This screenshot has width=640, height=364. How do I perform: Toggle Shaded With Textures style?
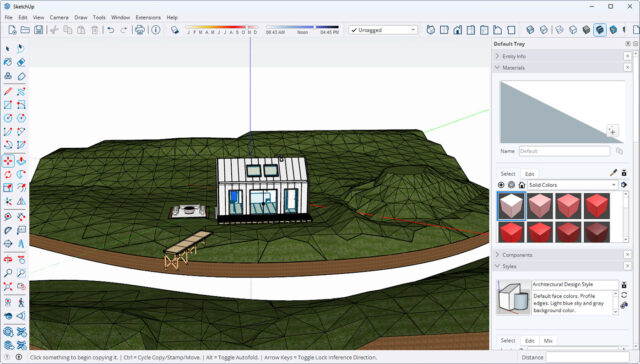pos(600,30)
